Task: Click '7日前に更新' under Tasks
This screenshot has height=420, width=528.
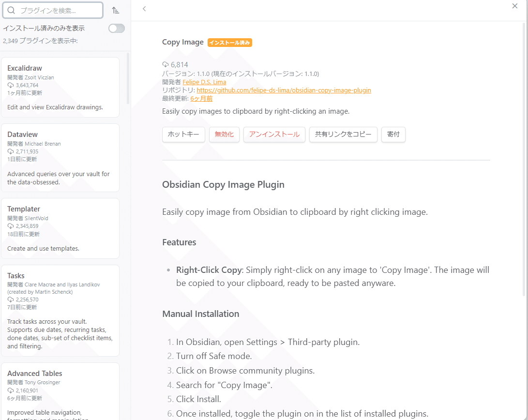Action: point(22,307)
